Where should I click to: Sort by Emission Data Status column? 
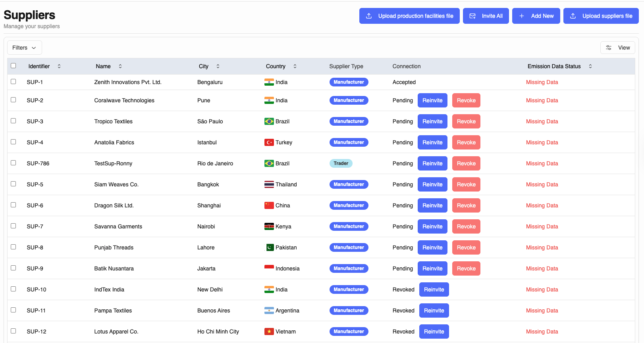click(x=590, y=66)
